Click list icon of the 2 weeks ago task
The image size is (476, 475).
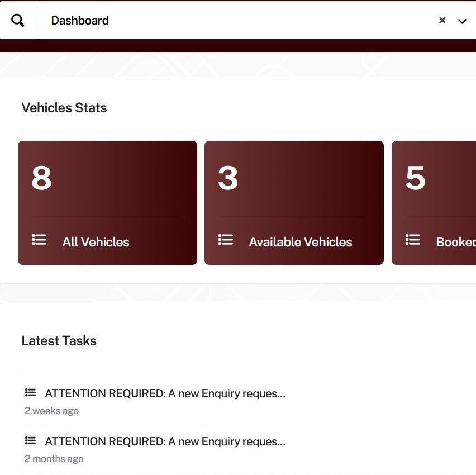point(31,393)
